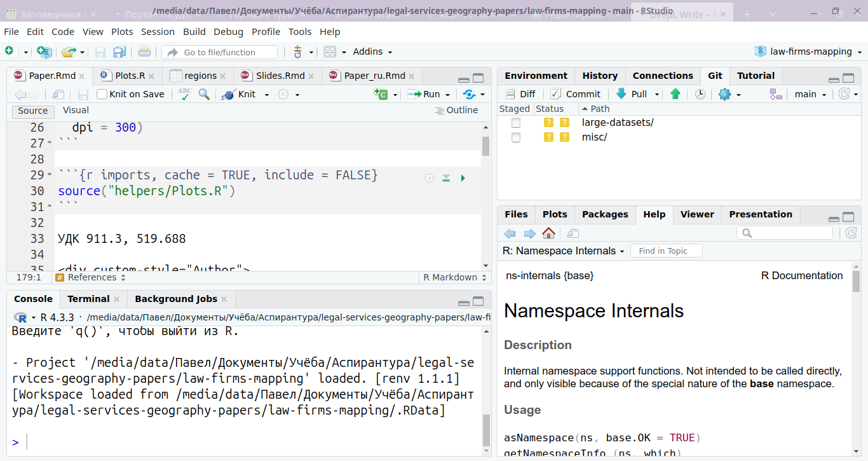Click the Help pane home icon

coord(548,233)
